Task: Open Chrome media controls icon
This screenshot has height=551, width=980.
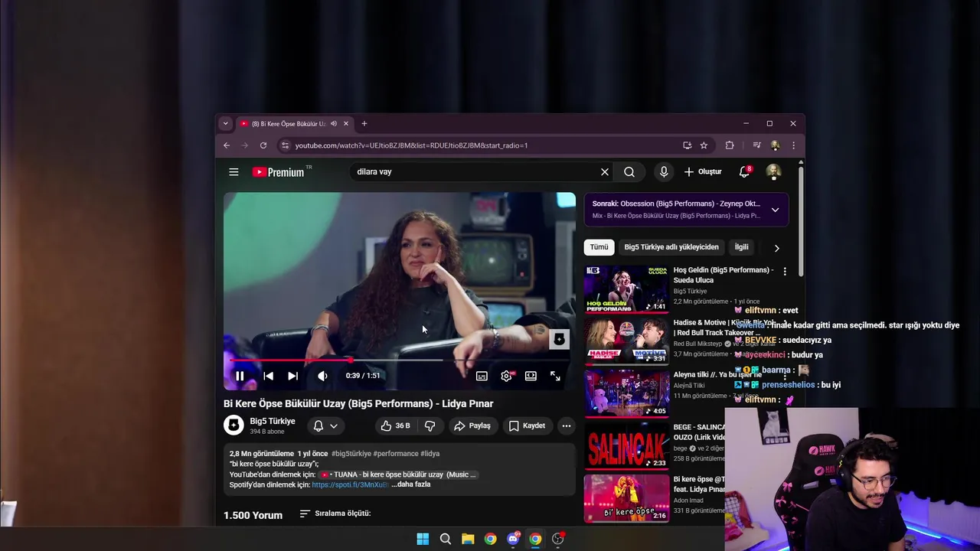Action: pos(756,145)
